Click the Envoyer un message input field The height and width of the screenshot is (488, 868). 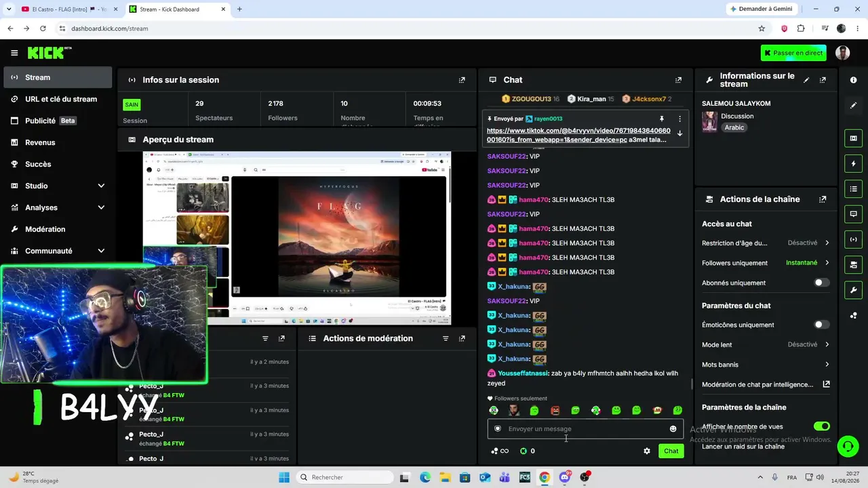click(x=585, y=428)
